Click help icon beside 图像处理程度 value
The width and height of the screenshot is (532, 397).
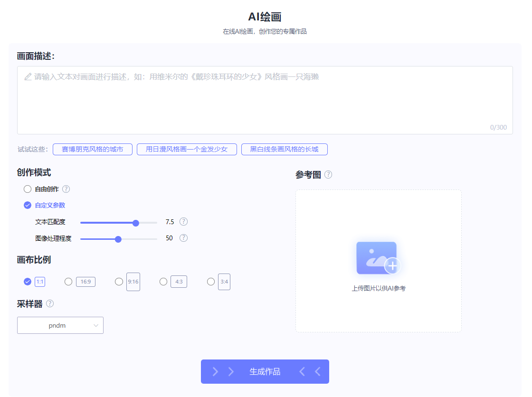click(x=183, y=238)
